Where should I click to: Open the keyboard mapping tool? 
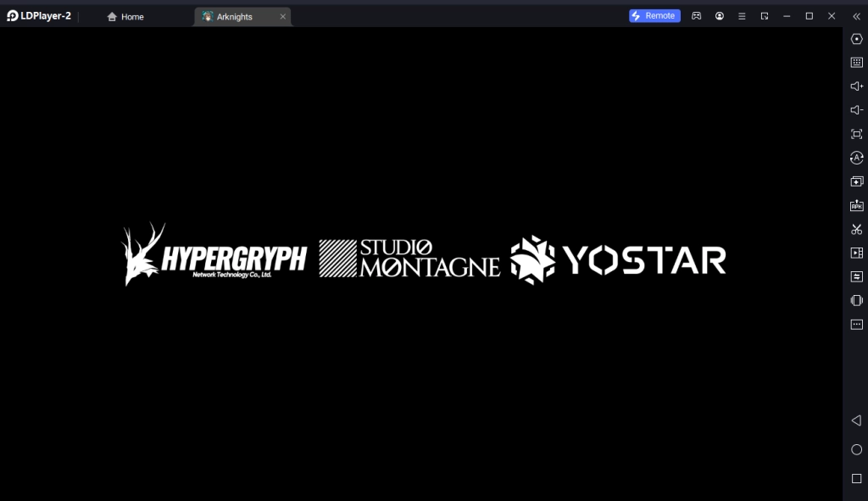(x=856, y=63)
